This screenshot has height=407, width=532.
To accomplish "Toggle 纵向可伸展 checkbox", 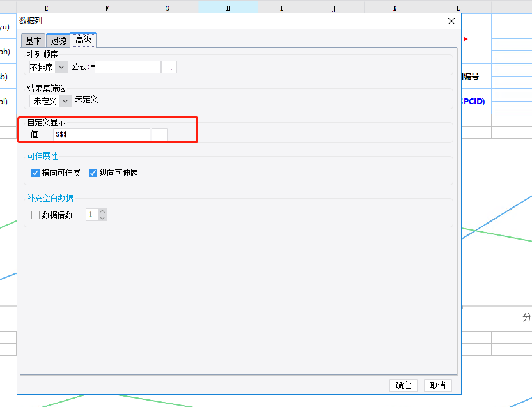I will [93, 173].
